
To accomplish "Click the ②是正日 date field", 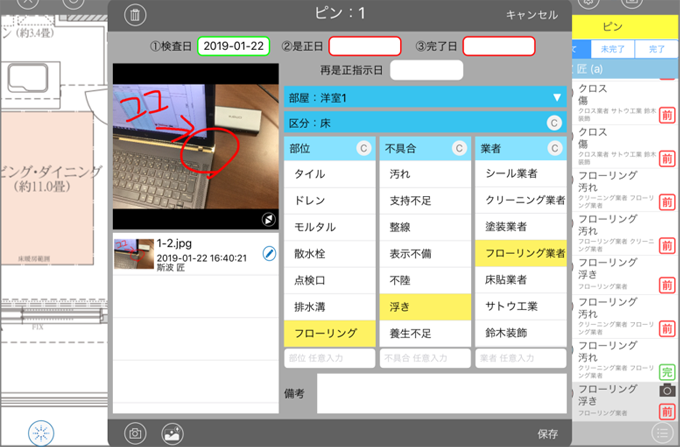I will coord(365,46).
